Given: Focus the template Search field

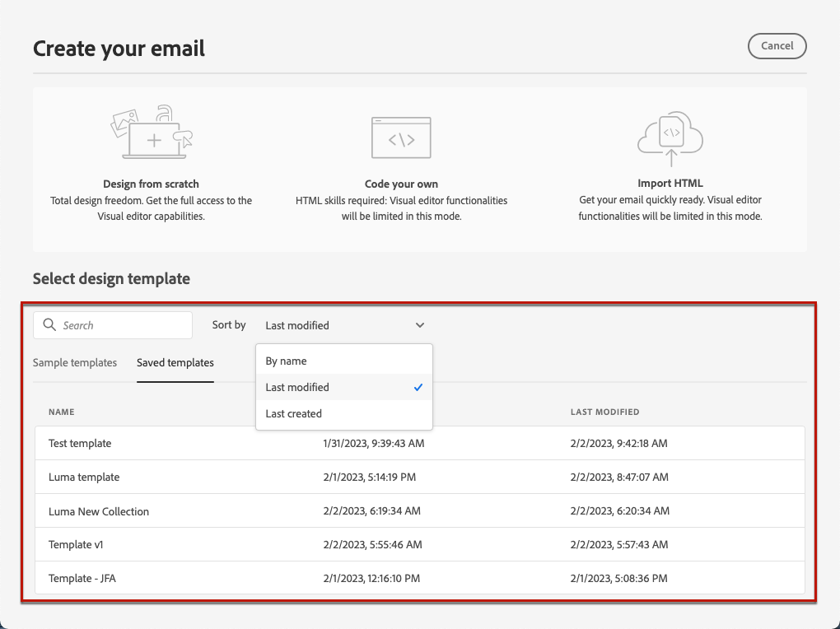Looking at the screenshot, I should click(113, 325).
